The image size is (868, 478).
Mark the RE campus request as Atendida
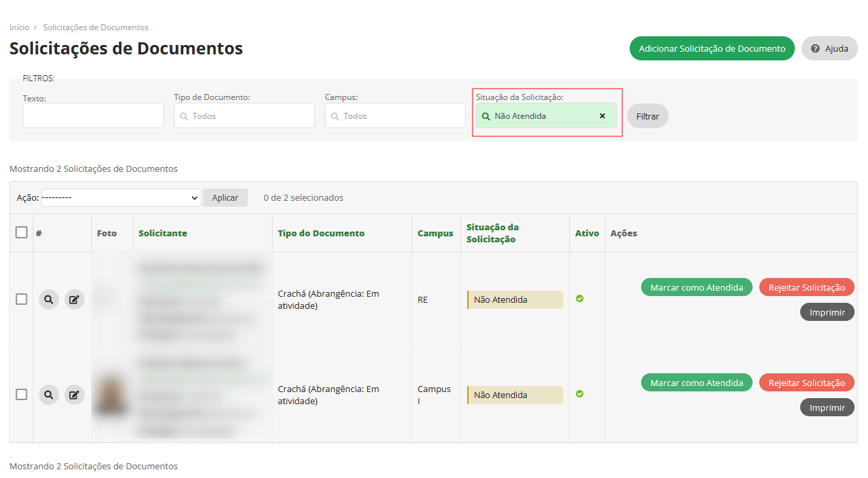click(697, 287)
